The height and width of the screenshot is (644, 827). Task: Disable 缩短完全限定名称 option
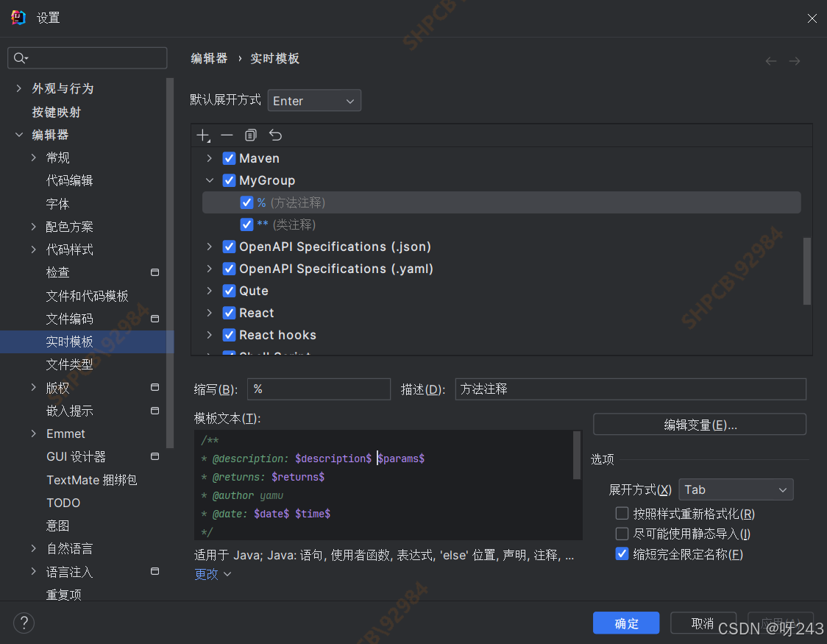click(x=622, y=554)
